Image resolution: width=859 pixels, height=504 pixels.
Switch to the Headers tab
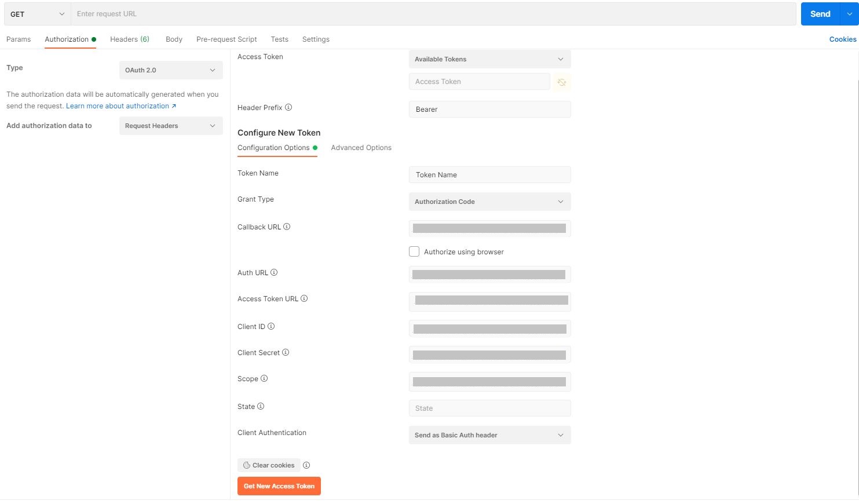130,39
